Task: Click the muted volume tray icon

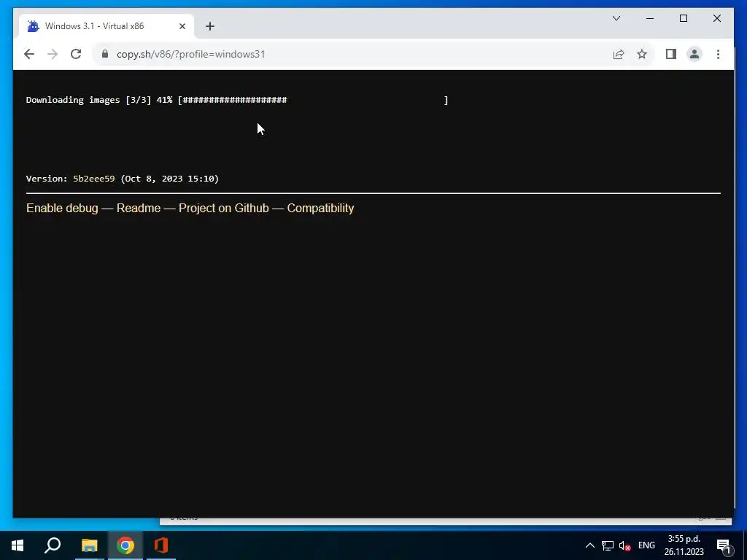Action: [624, 545]
